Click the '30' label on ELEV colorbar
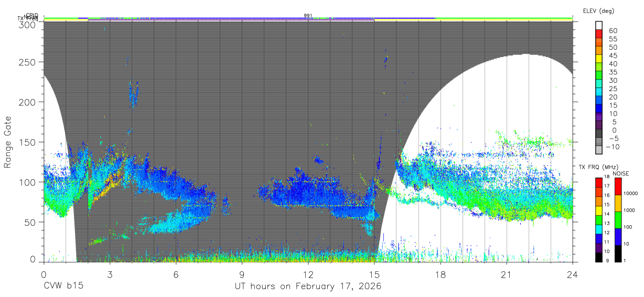Viewport: 644px width, 297px height. click(x=613, y=81)
